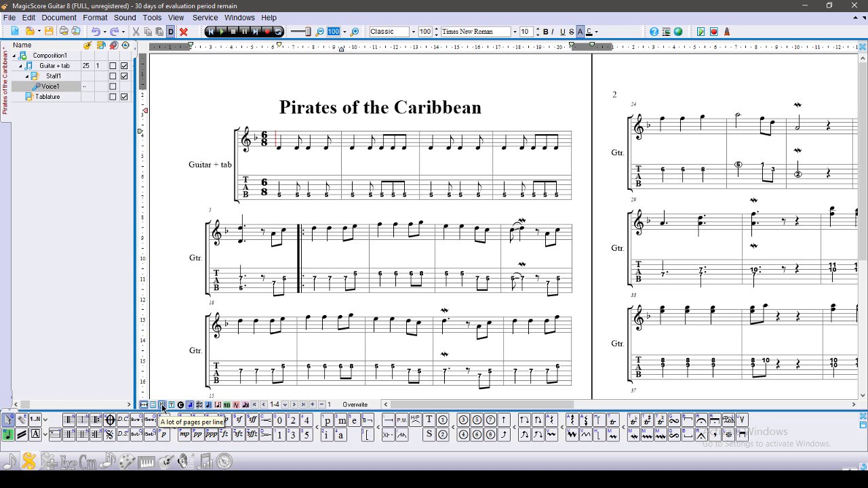
Task: Toggle the first Tablature row checkbox
Action: [113, 97]
